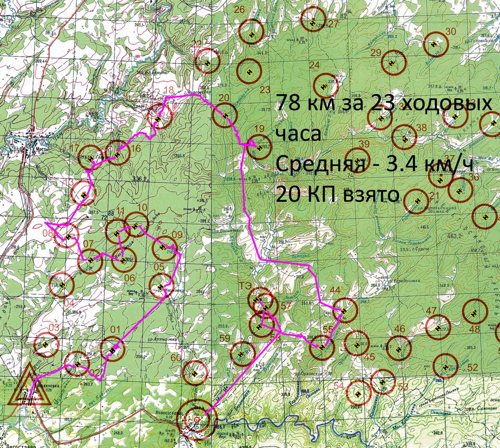The height and width of the screenshot is (448, 500).
Task: Click the "Средняя - 3.4 км/ч" text
Action: (x=374, y=165)
